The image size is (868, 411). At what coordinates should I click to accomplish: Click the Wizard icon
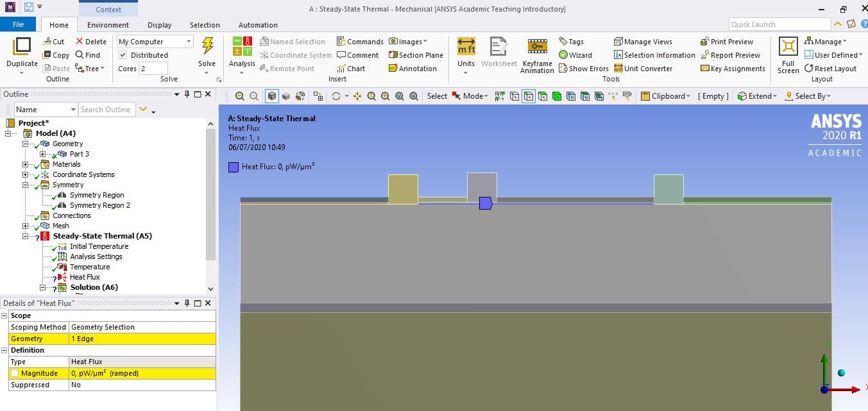click(x=575, y=55)
